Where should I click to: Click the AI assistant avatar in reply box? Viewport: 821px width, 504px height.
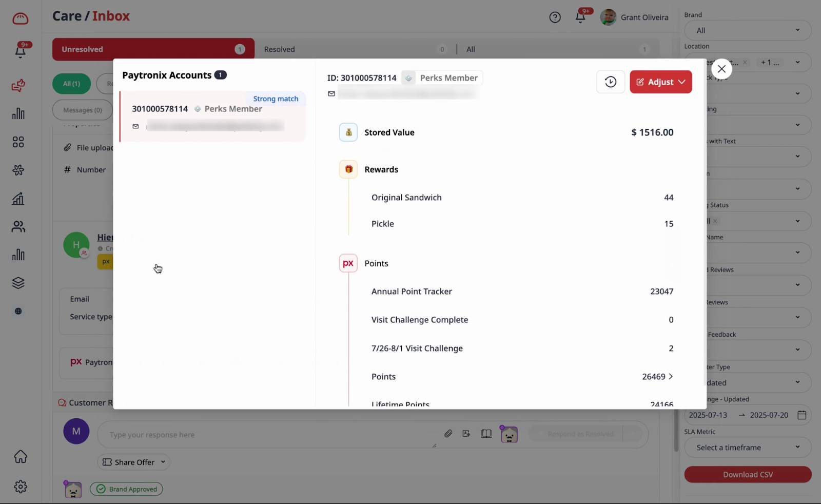pos(509,434)
